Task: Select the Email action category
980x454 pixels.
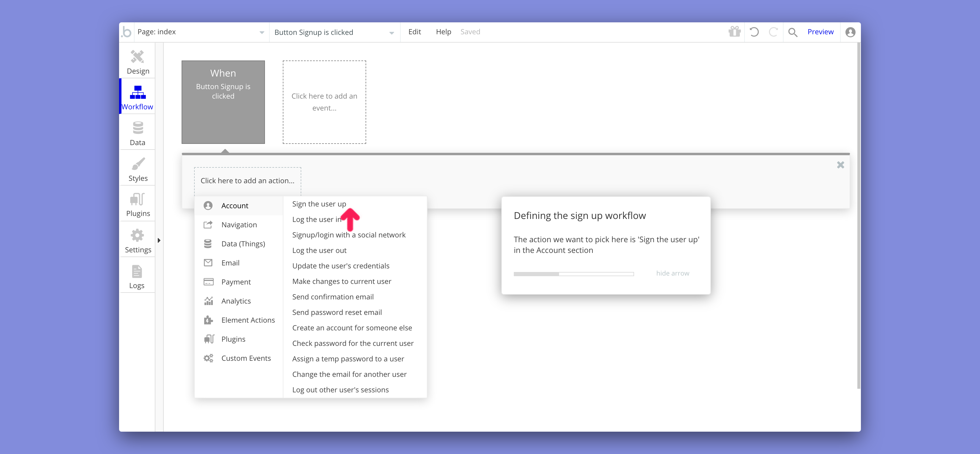Action: click(239, 263)
